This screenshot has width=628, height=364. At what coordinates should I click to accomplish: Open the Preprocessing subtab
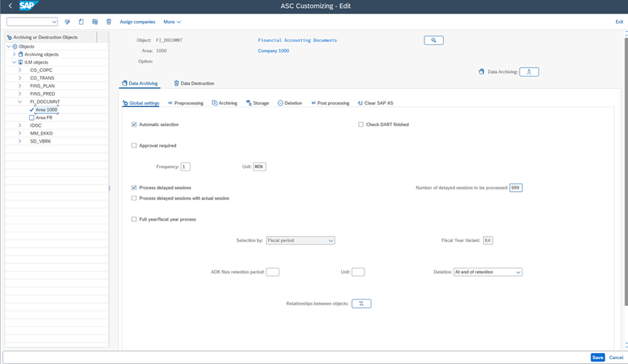pyautogui.click(x=185, y=103)
